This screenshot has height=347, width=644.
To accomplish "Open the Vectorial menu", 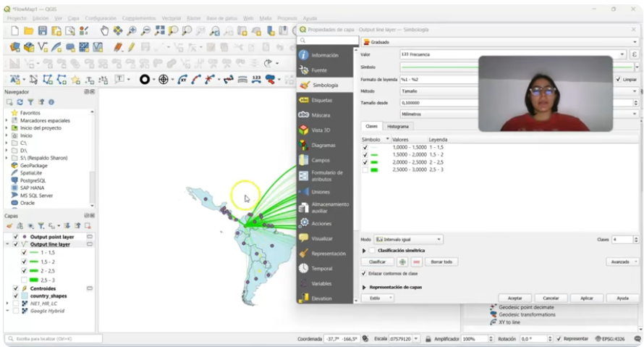I will click(171, 18).
